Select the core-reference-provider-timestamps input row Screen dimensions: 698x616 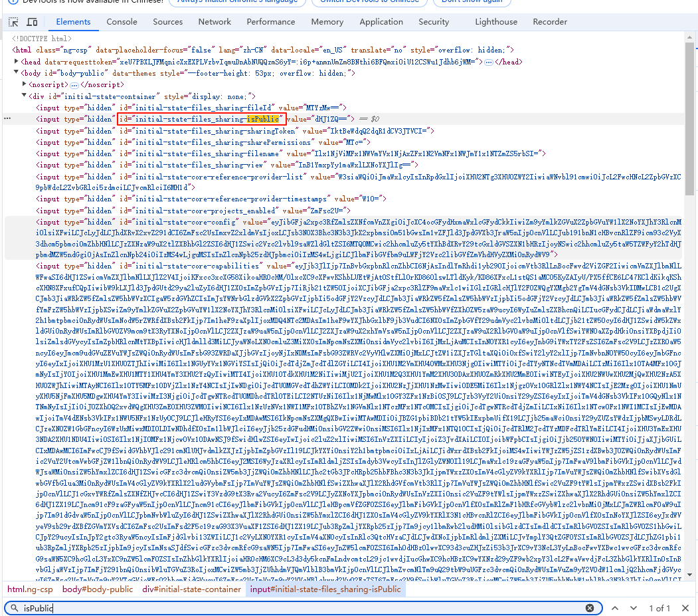tap(211, 199)
